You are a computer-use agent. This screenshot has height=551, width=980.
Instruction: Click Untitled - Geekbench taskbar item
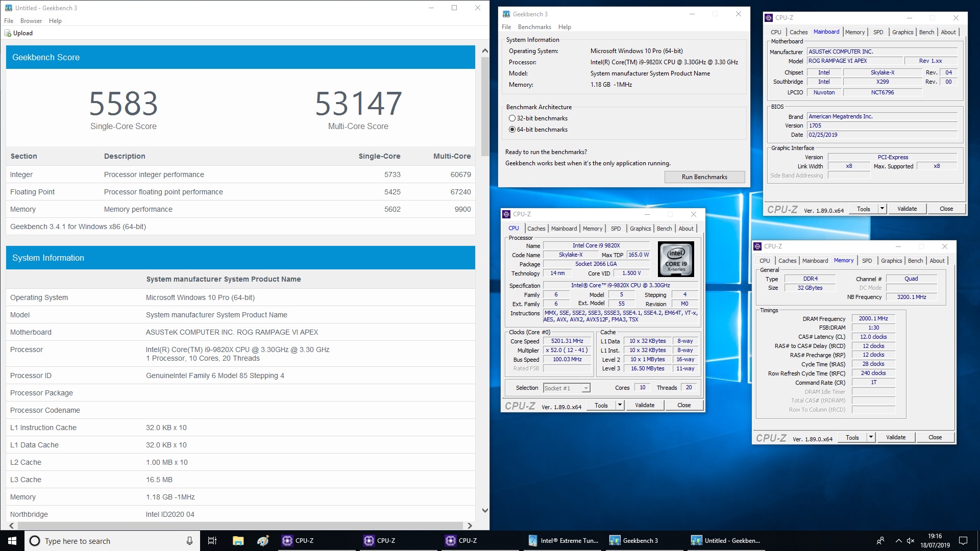tap(727, 541)
